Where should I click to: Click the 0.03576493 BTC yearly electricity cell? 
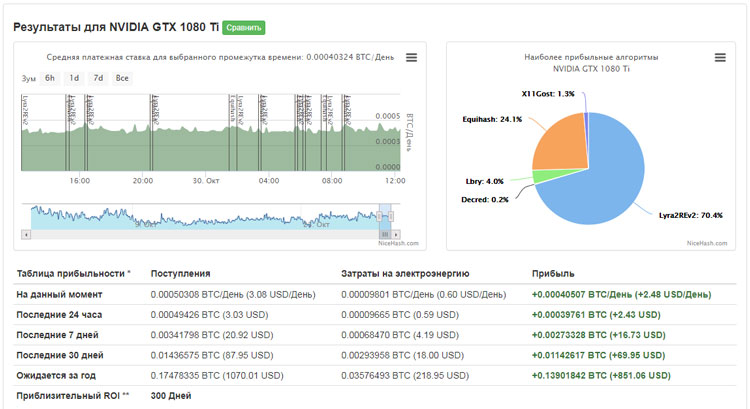tap(405, 376)
